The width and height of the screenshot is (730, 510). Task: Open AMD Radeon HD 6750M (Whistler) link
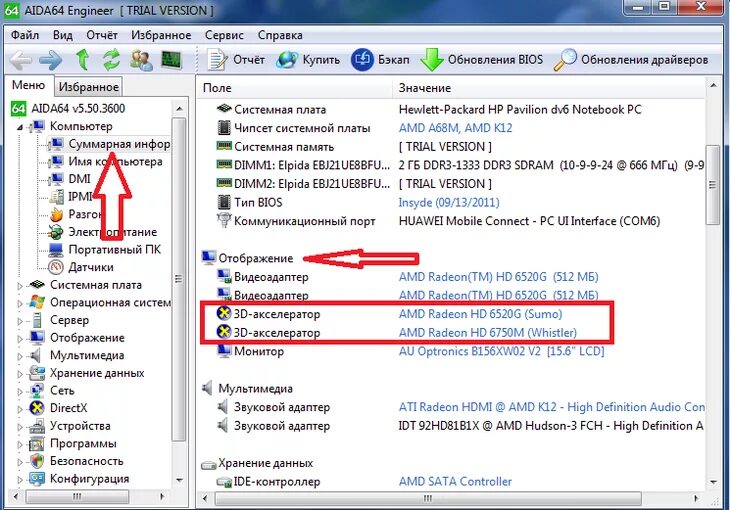(x=487, y=333)
